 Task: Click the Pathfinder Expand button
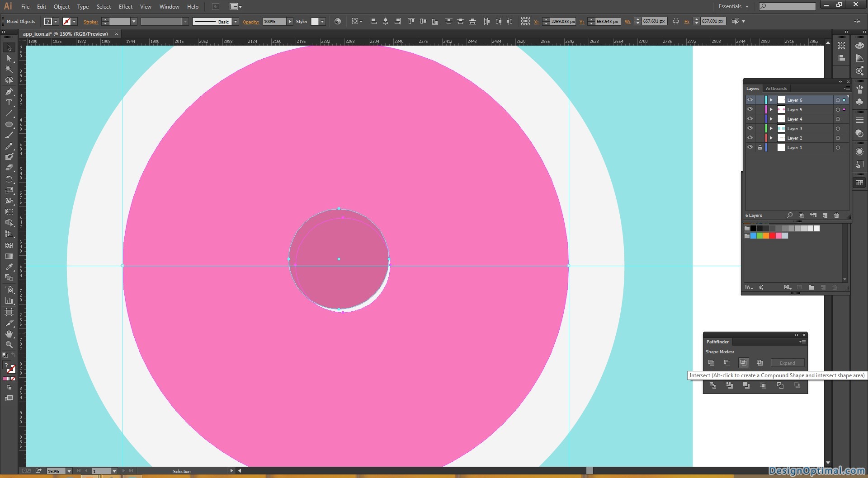(787, 363)
